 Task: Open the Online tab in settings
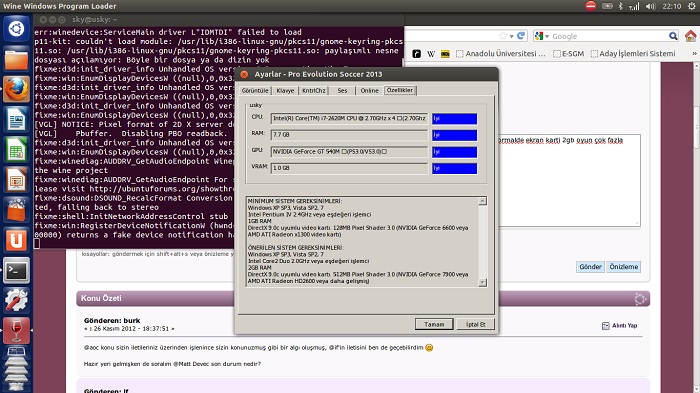pos(369,90)
